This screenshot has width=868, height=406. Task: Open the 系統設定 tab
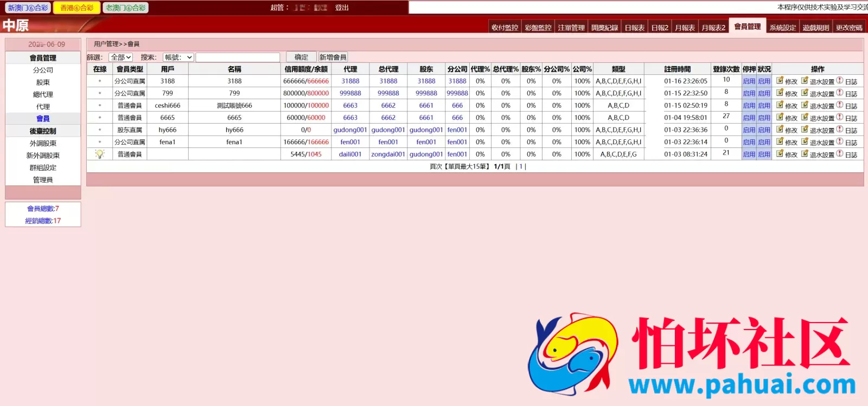[x=783, y=28]
